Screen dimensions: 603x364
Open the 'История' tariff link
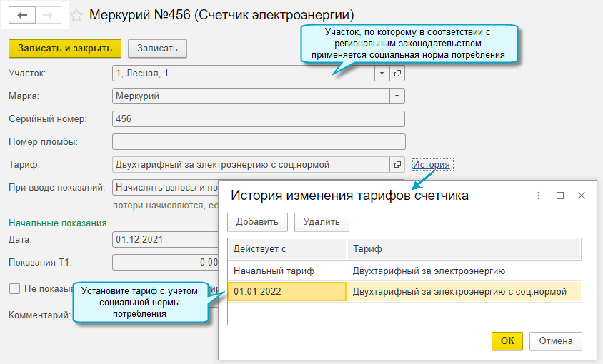[x=431, y=165]
